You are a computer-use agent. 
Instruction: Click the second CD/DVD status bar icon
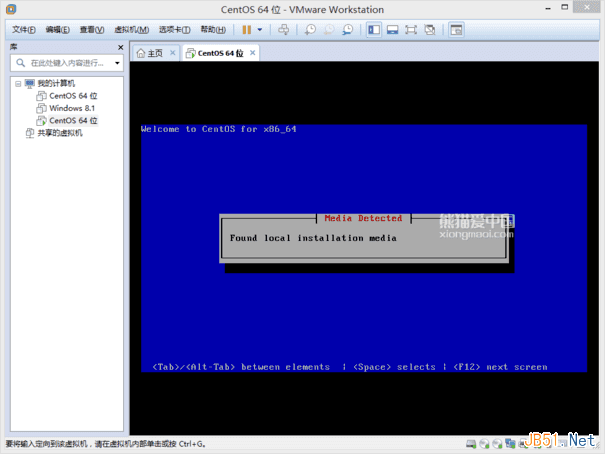[497, 444]
